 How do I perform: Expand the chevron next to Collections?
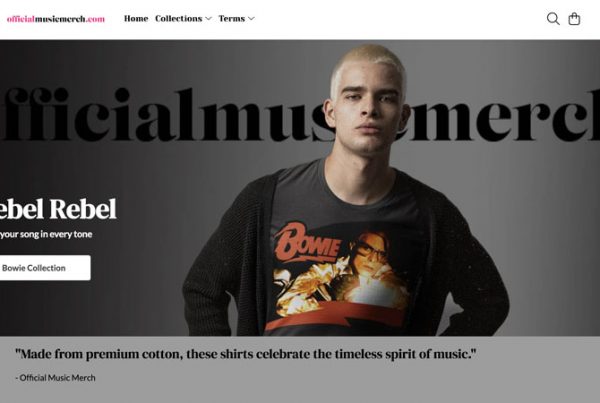coord(208,18)
